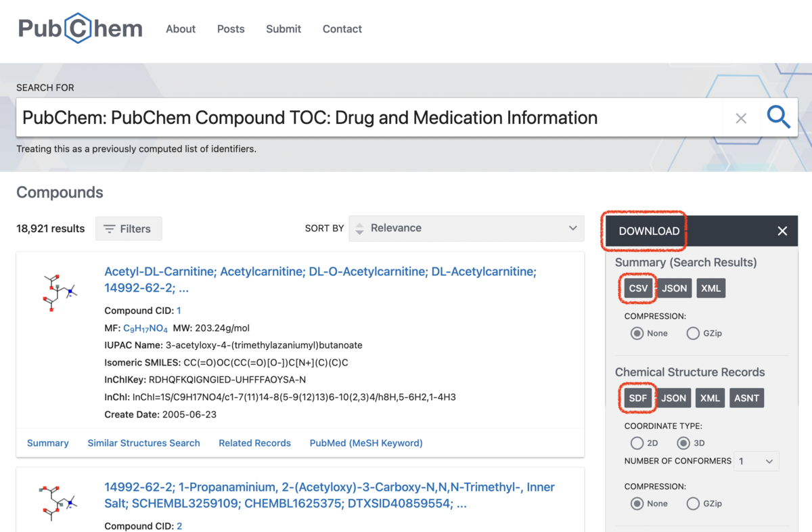Open PubMed (MeSH Keyword) link
The width and height of the screenshot is (812, 532).
(x=366, y=443)
